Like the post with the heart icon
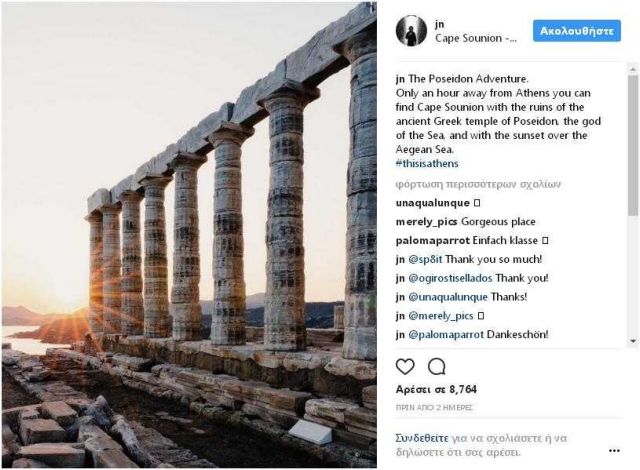Image resolution: width=640 pixels, height=470 pixels. coord(405,366)
